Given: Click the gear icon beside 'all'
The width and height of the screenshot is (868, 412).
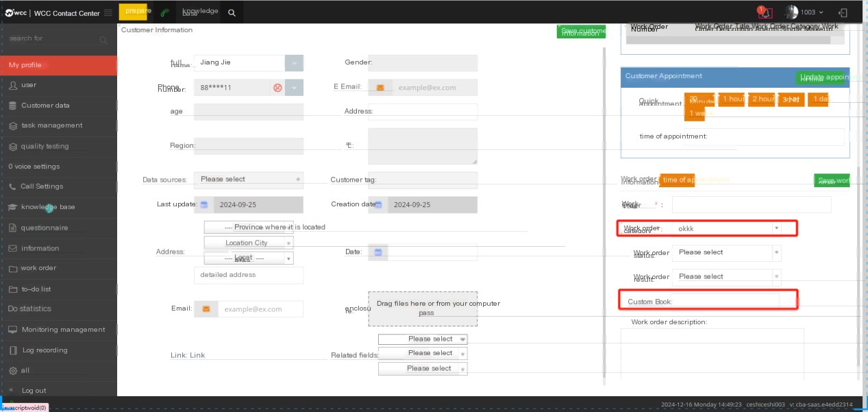Looking at the screenshot, I should point(13,370).
